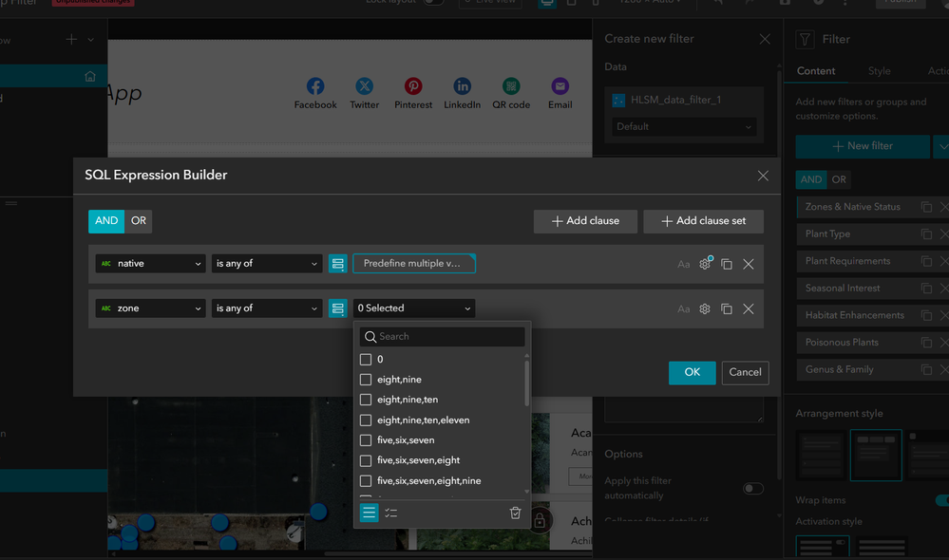Check the 'five,six,seven,eight,nine' checkbox

coord(366,481)
